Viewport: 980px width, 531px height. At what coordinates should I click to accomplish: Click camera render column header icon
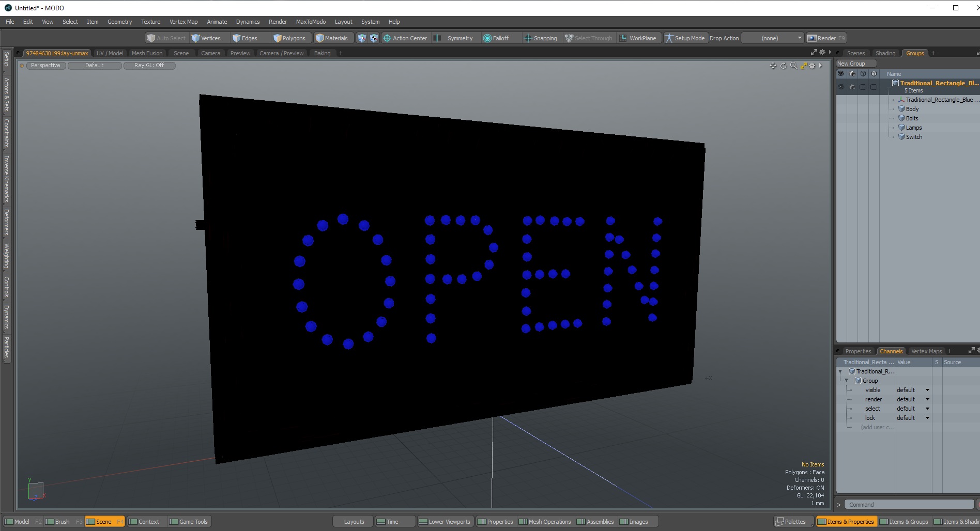click(852, 74)
